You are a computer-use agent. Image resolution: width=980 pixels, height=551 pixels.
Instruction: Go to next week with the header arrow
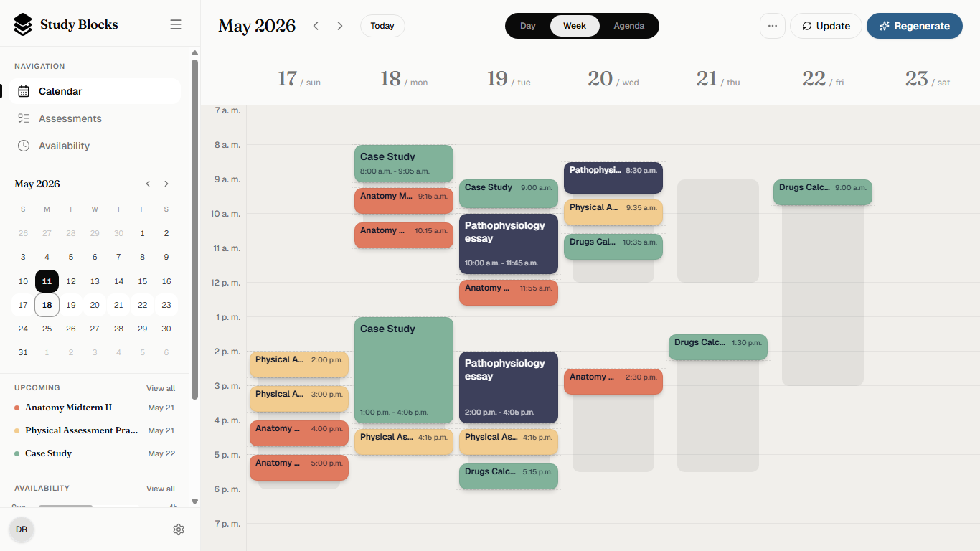point(340,26)
